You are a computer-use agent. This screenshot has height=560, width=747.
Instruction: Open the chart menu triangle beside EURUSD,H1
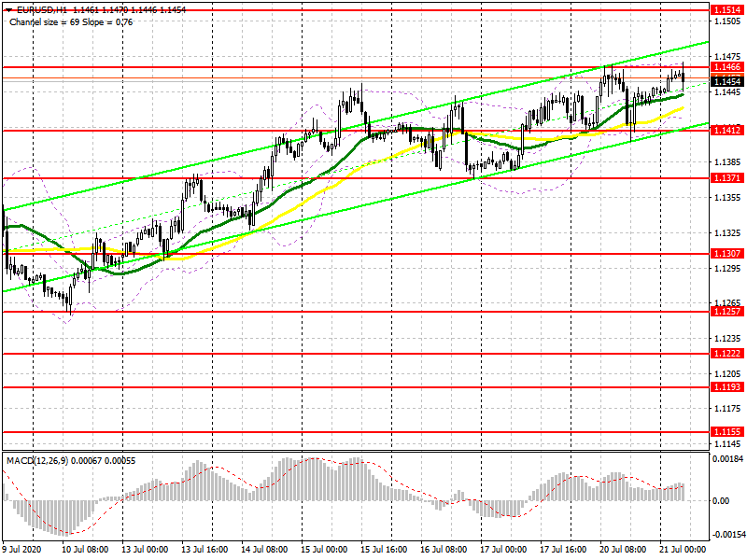click(x=8, y=10)
